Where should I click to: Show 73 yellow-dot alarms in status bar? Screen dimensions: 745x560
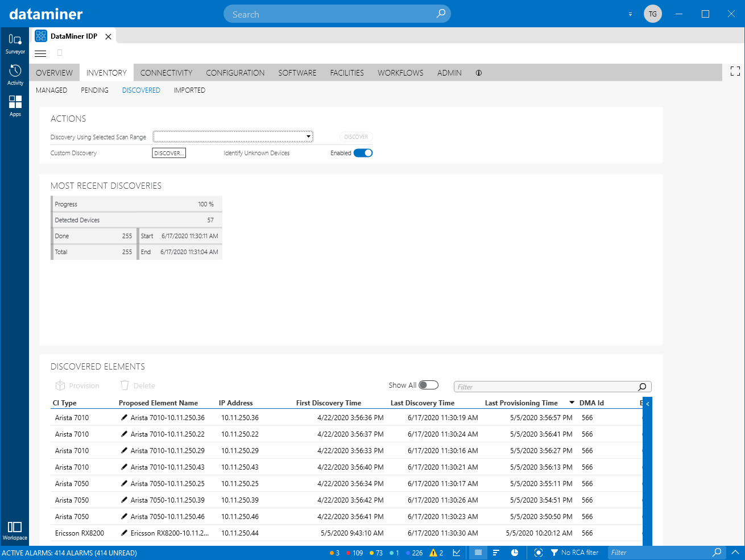pos(376,553)
